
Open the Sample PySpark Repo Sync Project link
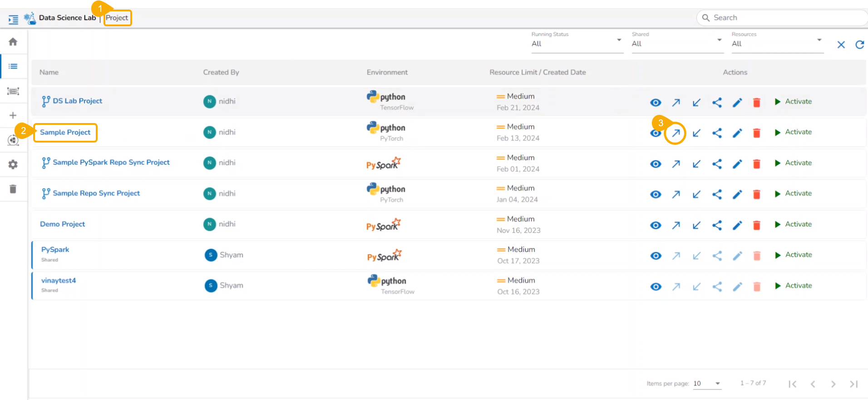point(111,163)
